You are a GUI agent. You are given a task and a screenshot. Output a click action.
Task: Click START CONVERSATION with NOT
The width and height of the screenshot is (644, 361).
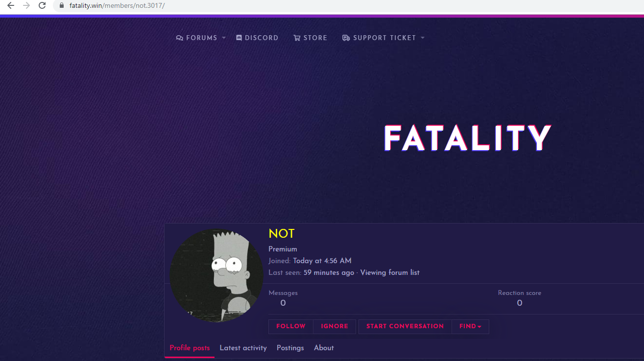405,326
